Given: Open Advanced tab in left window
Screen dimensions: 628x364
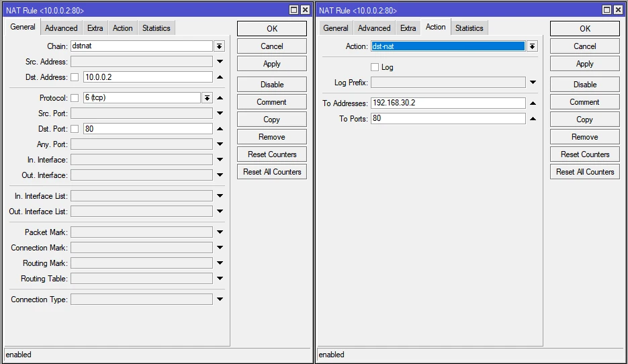Looking at the screenshot, I should click(61, 28).
